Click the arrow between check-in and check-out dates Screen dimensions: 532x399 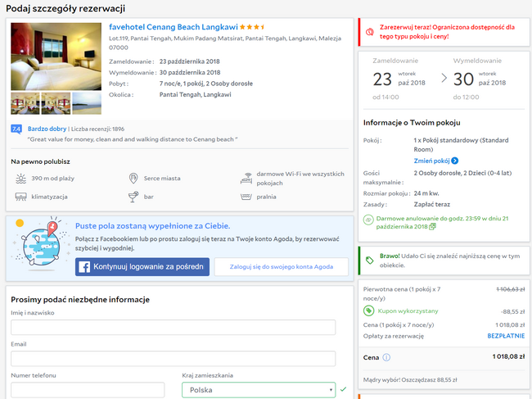coord(444,78)
